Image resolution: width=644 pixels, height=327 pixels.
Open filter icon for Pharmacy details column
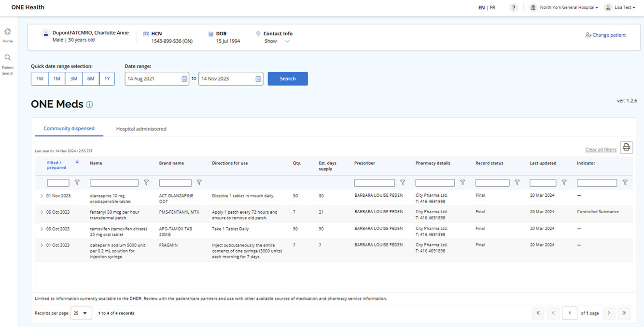tap(462, 183)
